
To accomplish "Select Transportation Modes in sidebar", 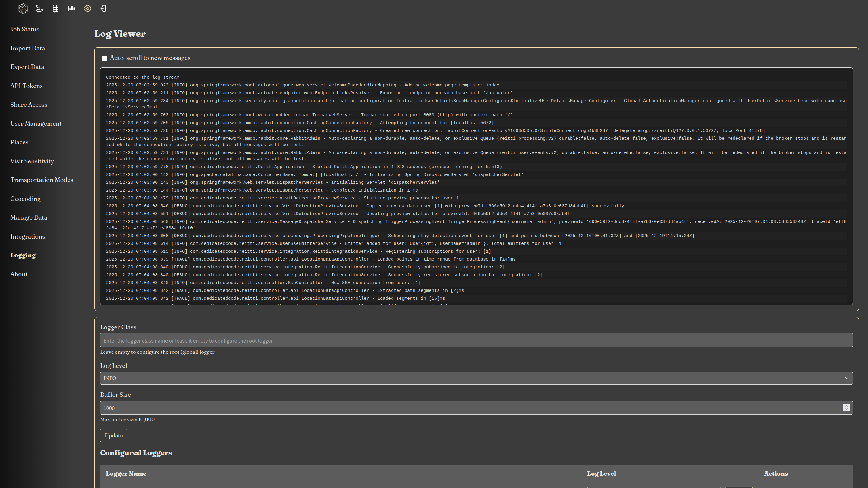I will coord(42,180).
